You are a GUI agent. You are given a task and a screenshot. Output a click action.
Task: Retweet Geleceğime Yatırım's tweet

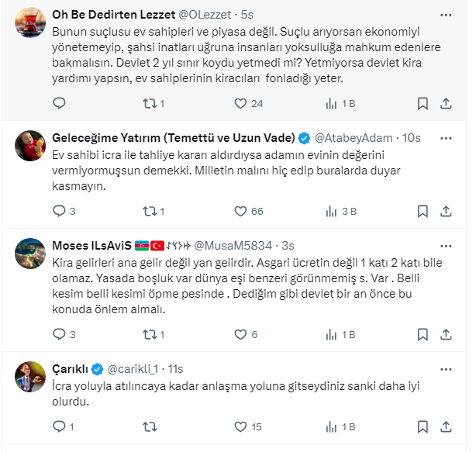point(150,211)
